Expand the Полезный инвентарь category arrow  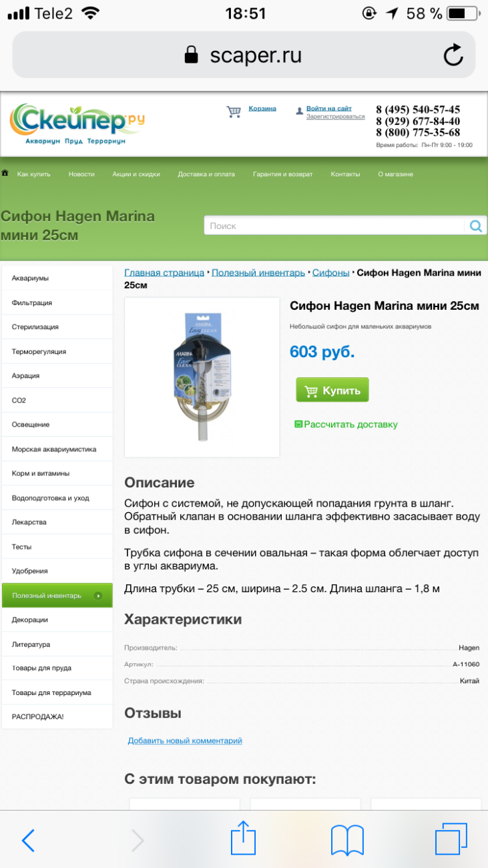click(x=98, y=596)
